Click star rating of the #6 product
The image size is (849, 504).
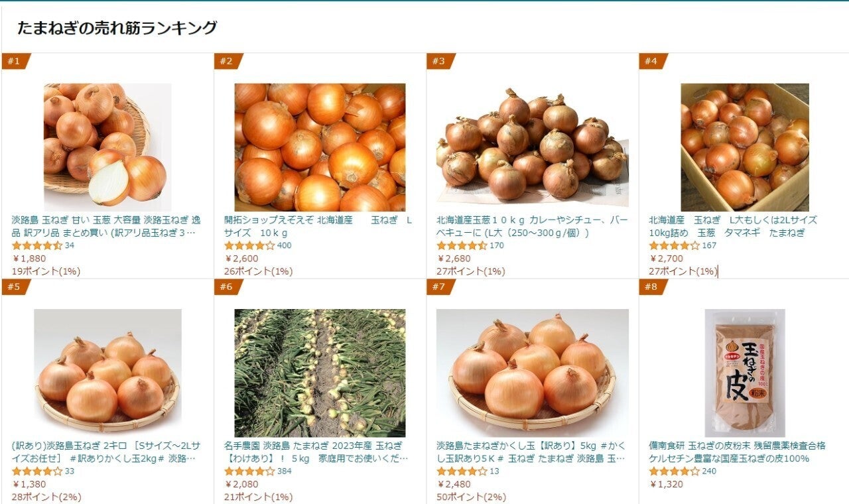coord(249,471)
